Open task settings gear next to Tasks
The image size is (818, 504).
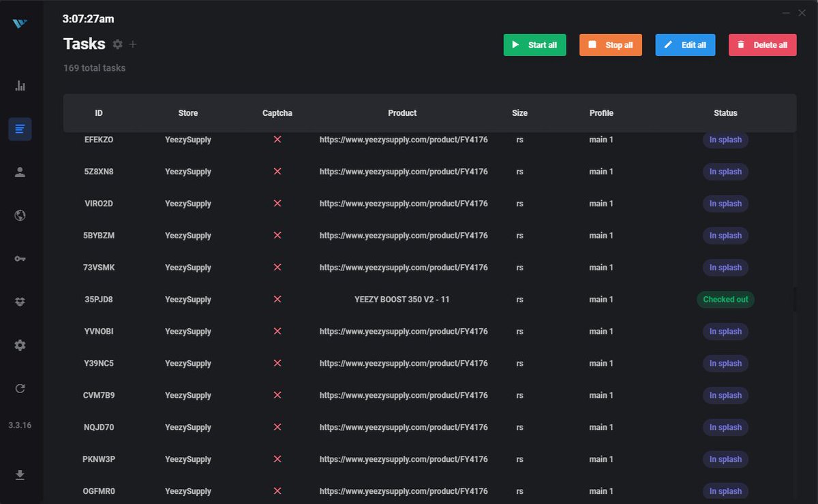[x=118, y=44]
